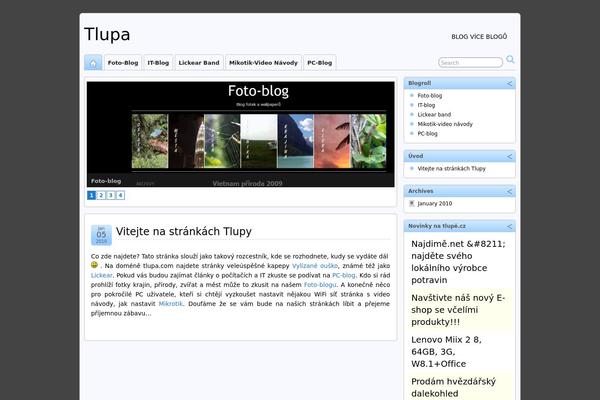Follow the Mikrotik link in the post

pyautogui.click(x=170, y=304)
